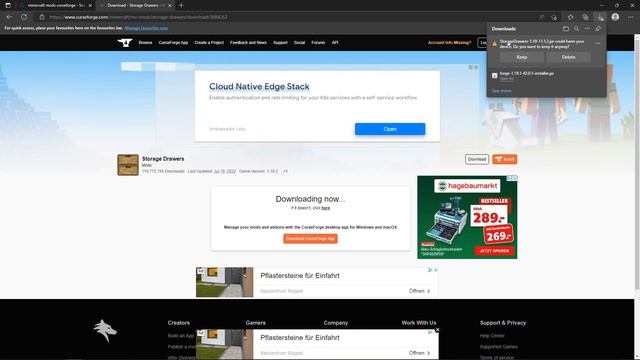Click hagebaumarkt JETZT SPAREN ad button
The image size is (640, 360).
tap(494, 251)
